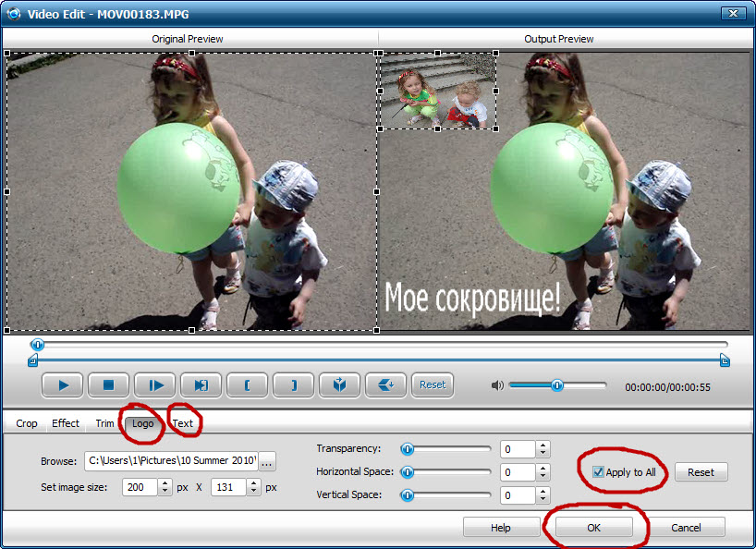Switch to the Text tab
Viewport: 756px width, 549px height.
(x=183, y=423)
